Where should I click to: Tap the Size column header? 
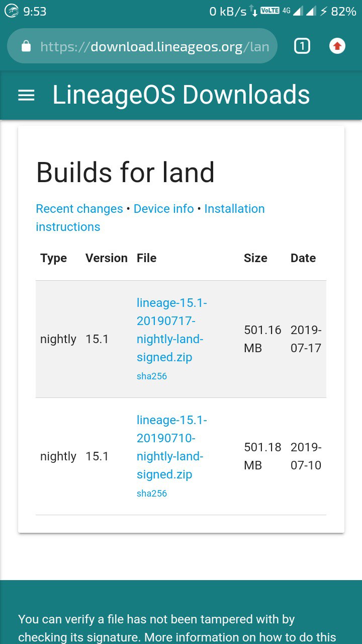point(255,258)
